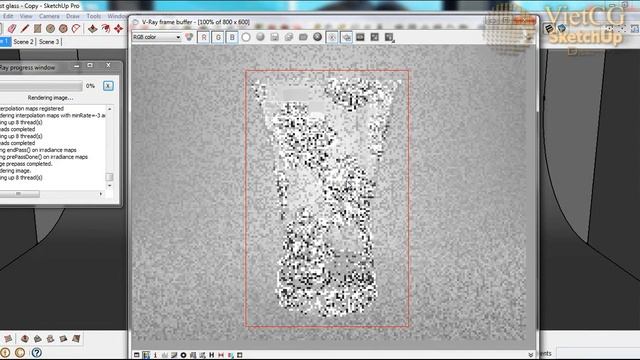Click the last frame buffer toolbar icon

(389, 38)
